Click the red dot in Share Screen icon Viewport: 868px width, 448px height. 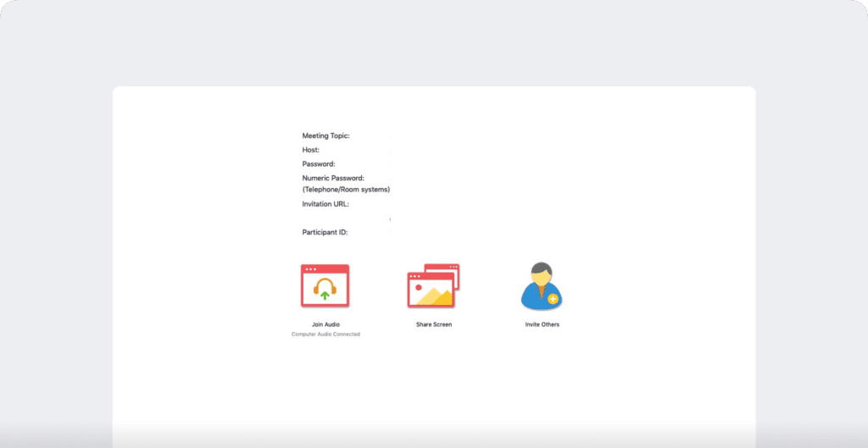point(419,287)
